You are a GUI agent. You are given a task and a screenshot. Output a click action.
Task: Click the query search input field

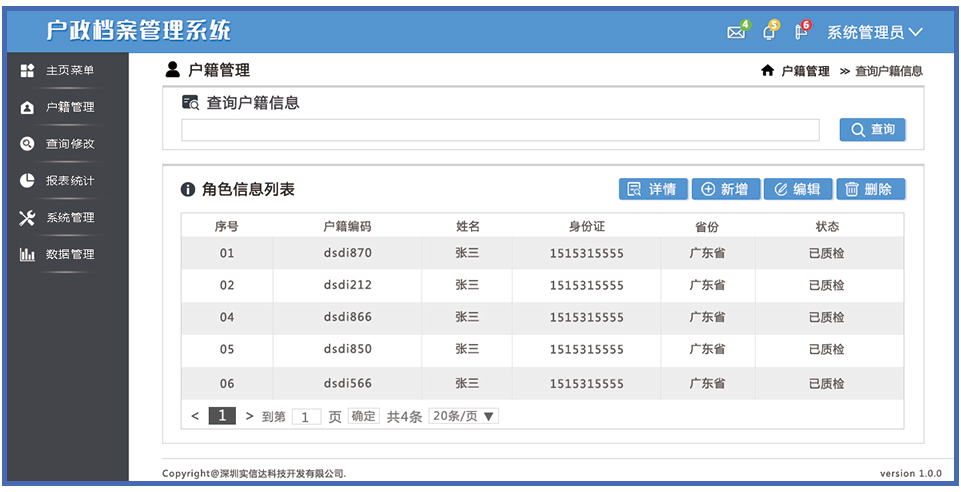500,130
